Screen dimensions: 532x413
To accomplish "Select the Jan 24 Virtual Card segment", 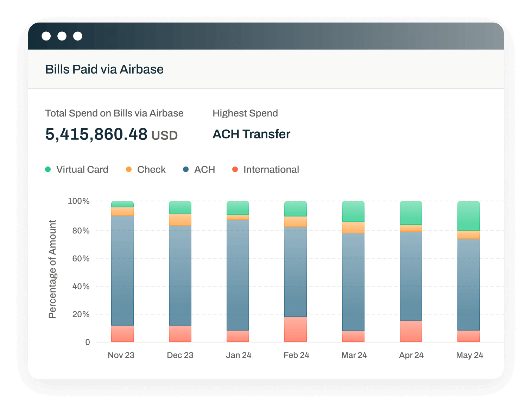I will 238,208.
